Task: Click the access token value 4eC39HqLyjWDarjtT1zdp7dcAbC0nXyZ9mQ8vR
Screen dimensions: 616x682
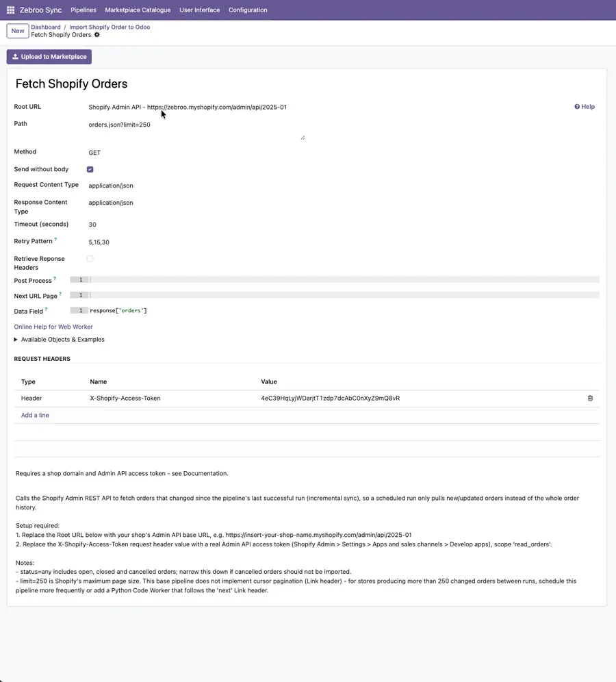Action: click(331, 398)
